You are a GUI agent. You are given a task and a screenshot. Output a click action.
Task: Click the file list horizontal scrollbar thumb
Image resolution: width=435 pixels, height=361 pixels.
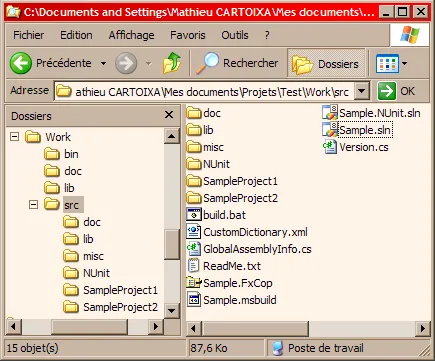tap(255, 329)
